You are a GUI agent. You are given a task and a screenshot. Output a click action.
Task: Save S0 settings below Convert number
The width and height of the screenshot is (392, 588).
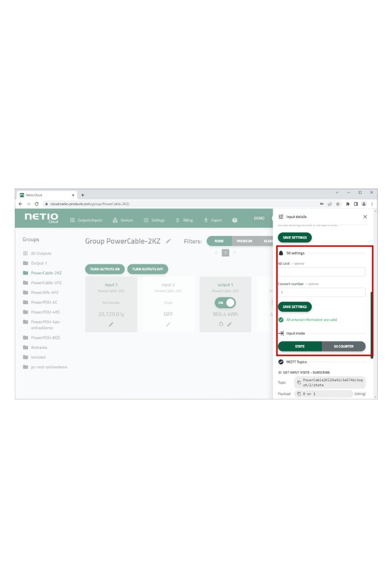[x=295, y=307]
